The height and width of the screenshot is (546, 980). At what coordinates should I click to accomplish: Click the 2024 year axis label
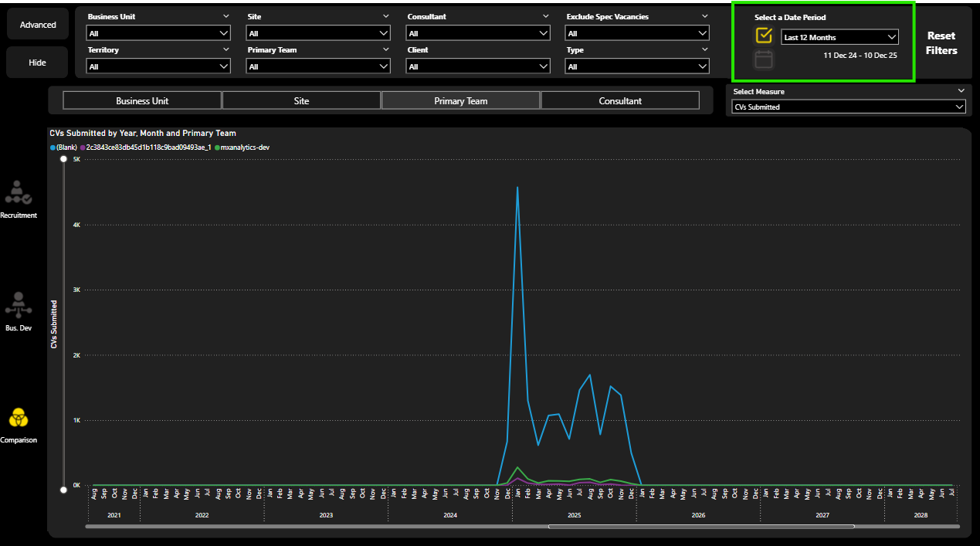pyautogui.click(x=450, y=515)
